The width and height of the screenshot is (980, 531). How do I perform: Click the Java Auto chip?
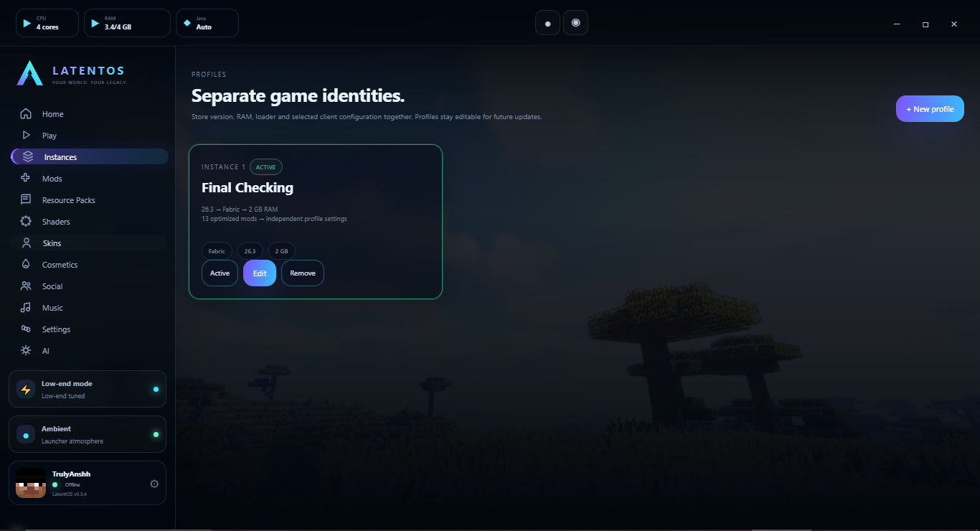(207, 23)
